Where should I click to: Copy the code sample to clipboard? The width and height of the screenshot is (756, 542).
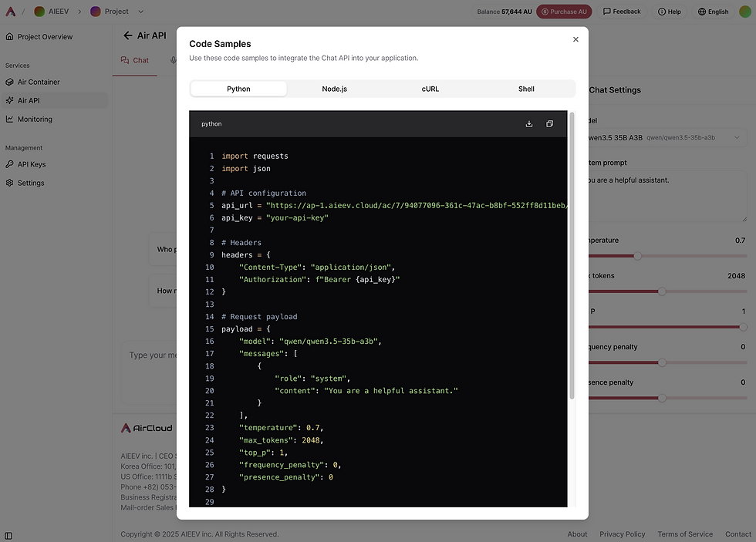coord(549,124)
